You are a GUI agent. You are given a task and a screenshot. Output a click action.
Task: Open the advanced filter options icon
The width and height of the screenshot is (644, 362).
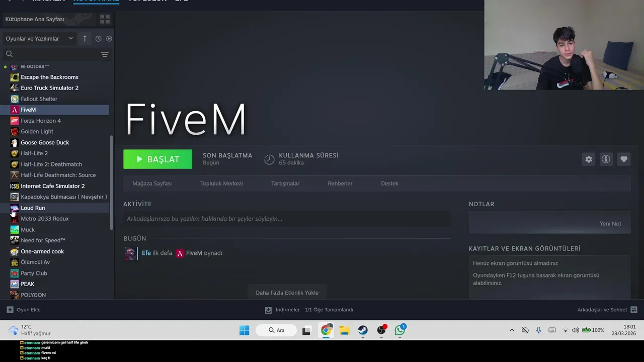point(105,54)
